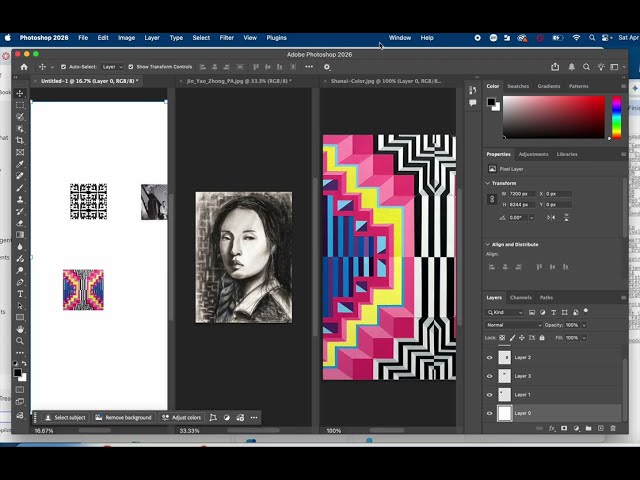Delete layer with trash icon

point(613,428)
